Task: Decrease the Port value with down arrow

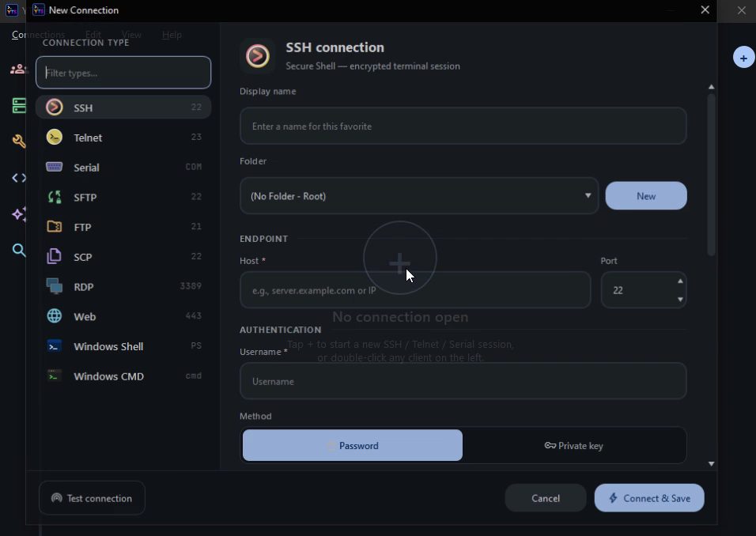Action: click(680, 300)
